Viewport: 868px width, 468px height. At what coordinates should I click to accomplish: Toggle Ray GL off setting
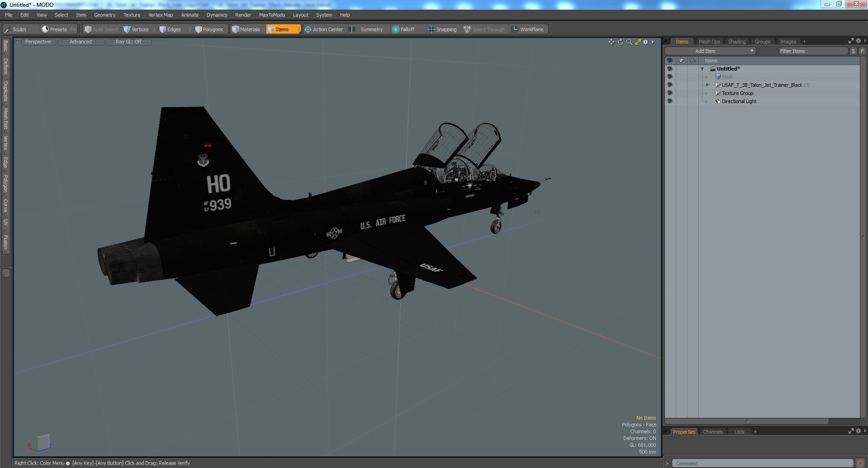(x=128, y=42)
